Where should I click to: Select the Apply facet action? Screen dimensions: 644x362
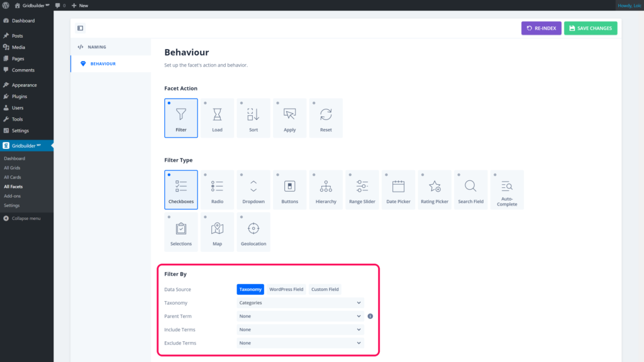pos(289,118)
